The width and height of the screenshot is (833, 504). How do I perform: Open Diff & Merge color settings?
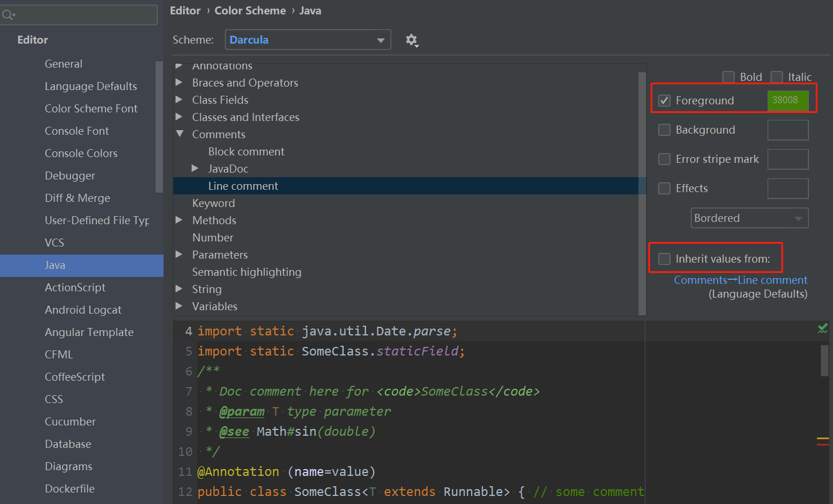click(x=77, y=198)
